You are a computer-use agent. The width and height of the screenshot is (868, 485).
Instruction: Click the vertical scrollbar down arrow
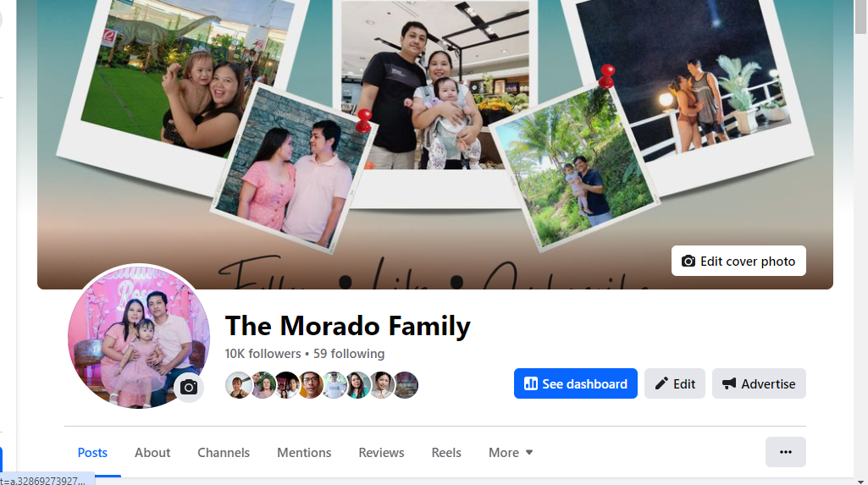pyautogui.click(x=861, y=481)
